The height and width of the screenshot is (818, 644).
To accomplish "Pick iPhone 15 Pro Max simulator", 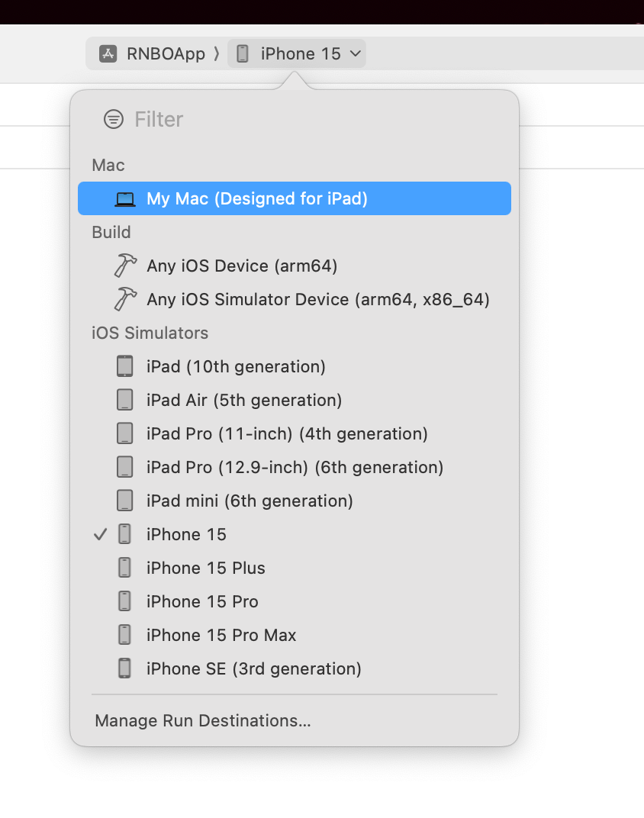I will pos(294,635).
